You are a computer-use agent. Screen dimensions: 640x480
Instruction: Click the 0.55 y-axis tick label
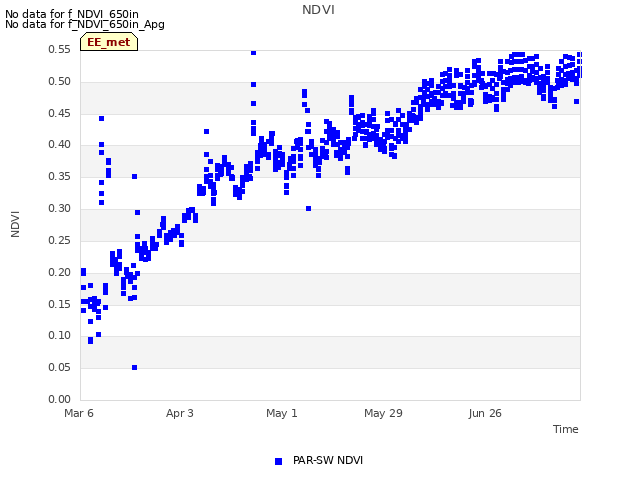tap(59, 49)
